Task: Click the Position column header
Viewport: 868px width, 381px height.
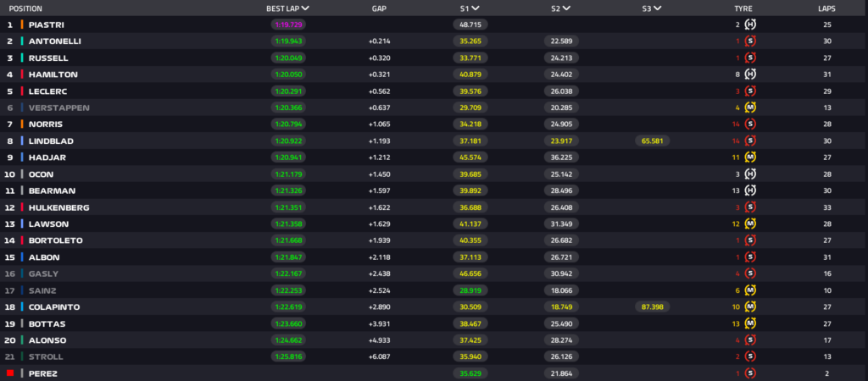Action: pos(25,8)
